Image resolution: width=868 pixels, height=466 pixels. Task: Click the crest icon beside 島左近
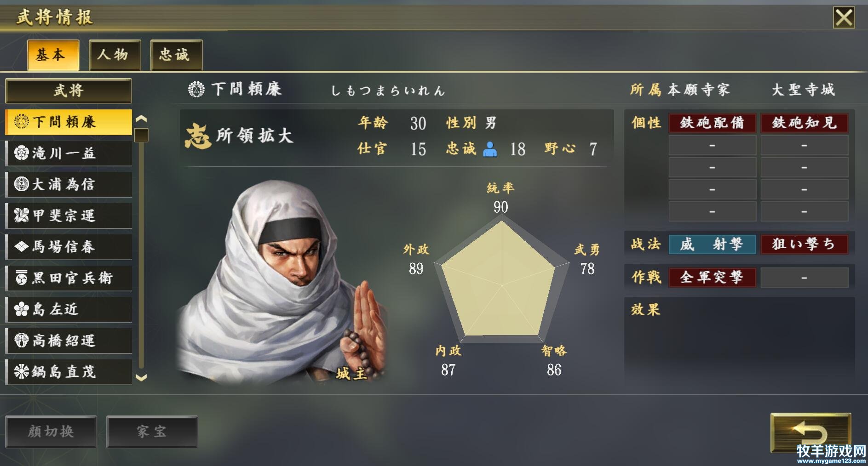click(x=21, y=309)
